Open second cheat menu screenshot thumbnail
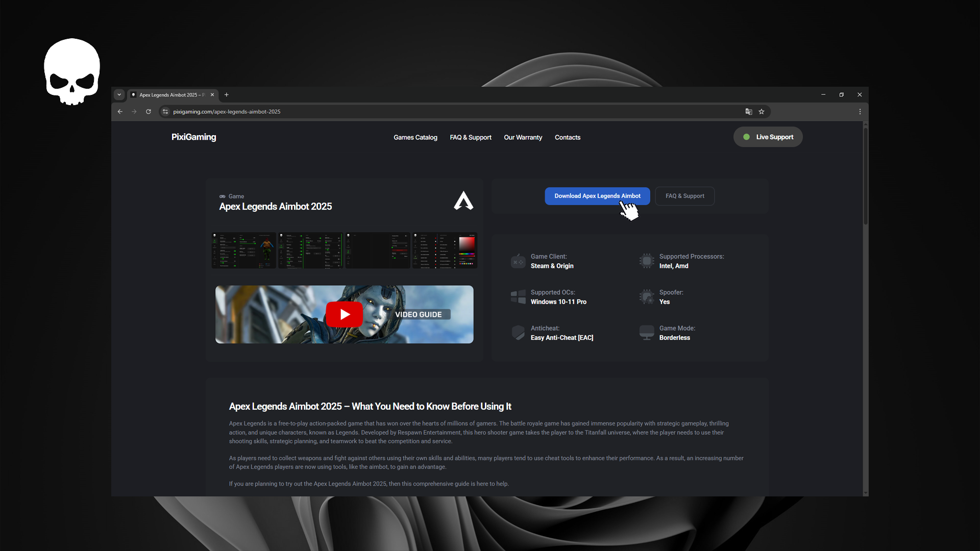The width and height of the screenshot is (980, 551). click(311, 251)
